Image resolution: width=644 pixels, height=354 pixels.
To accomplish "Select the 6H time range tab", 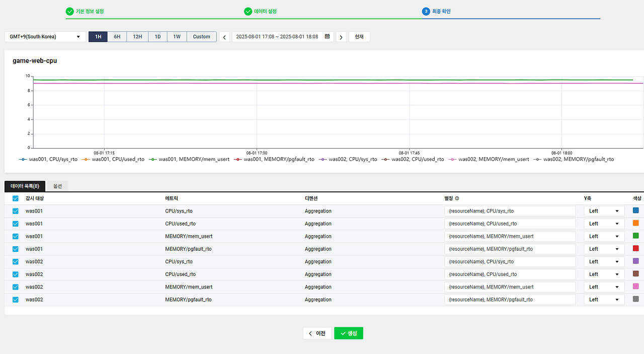I will (117, 37).
